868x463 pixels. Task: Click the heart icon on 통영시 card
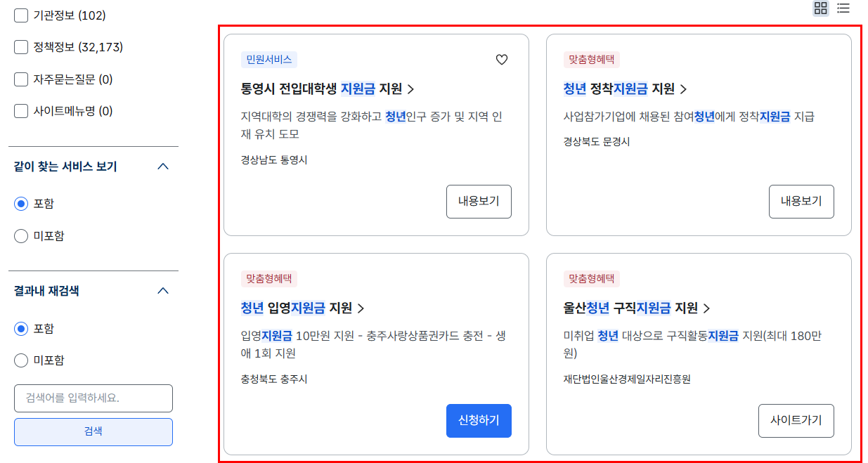[x=501, y=60]
